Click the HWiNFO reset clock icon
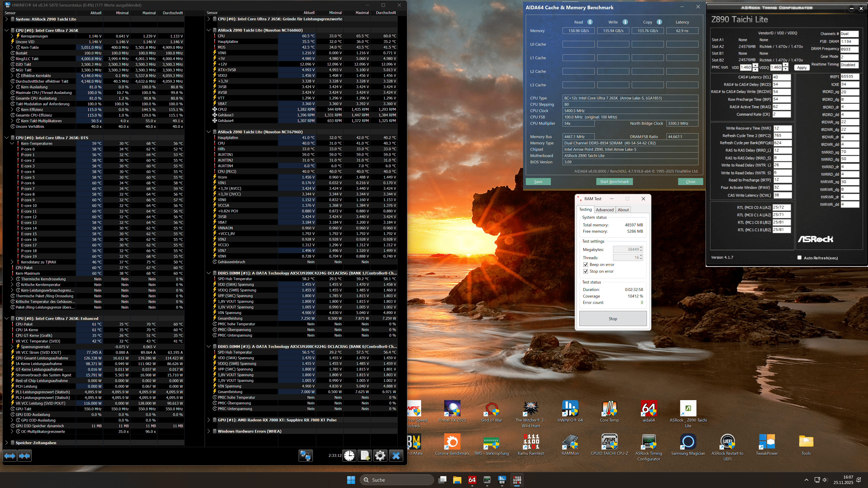Viewport: 868px width, 488px height. [x=349, y=456]
